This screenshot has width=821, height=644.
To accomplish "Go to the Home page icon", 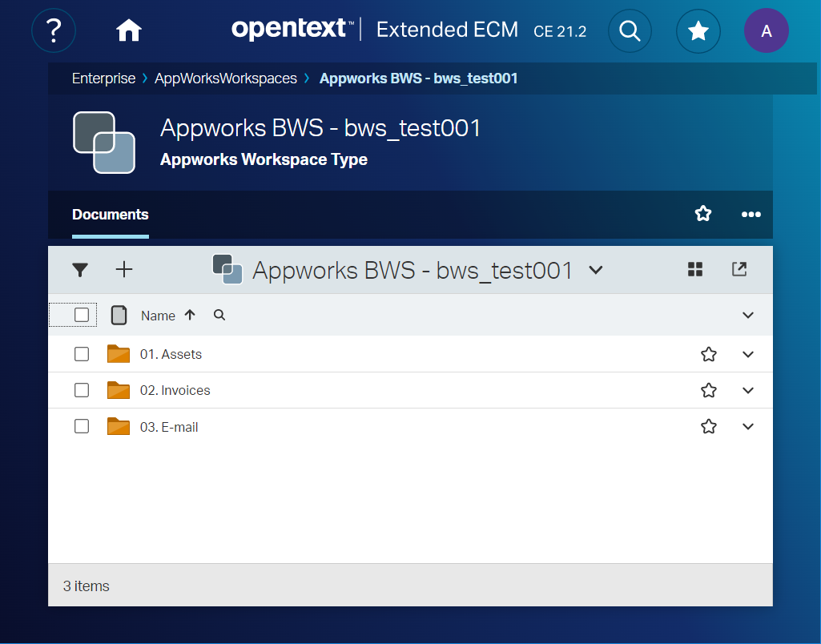I will (x=129, y=30).
